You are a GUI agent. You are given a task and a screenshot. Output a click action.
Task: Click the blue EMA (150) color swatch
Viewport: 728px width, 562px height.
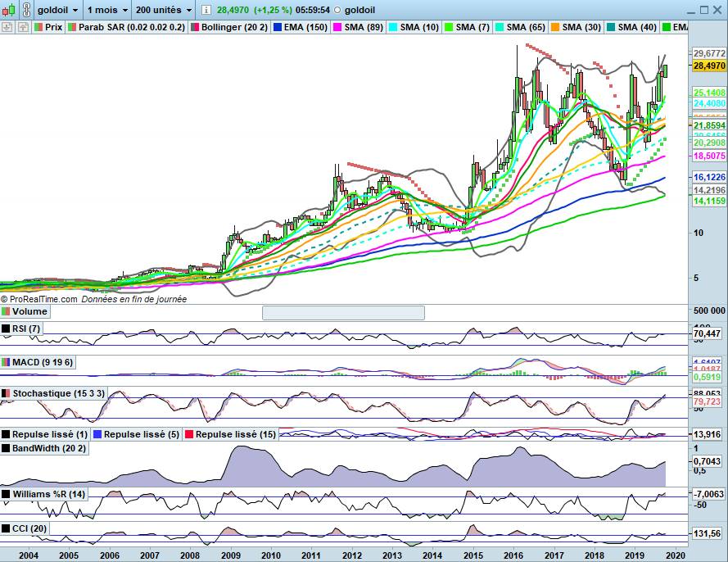(x=278, y=27)
